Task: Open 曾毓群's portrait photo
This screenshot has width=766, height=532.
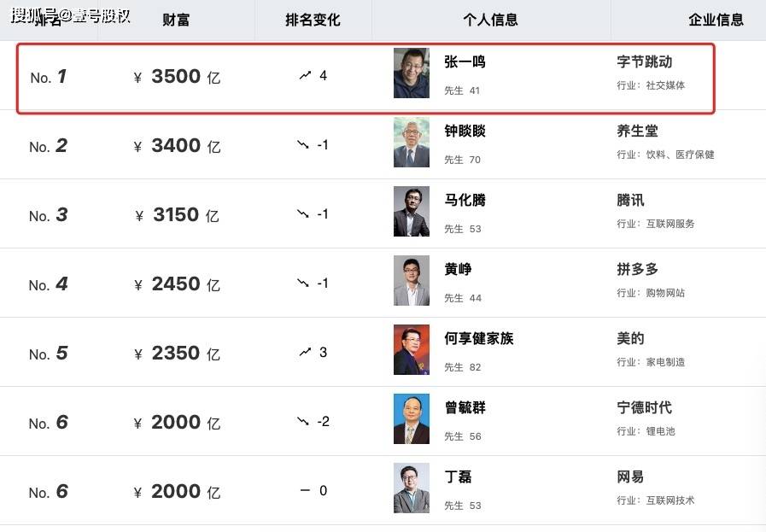Action: click(x=412, y=418)
